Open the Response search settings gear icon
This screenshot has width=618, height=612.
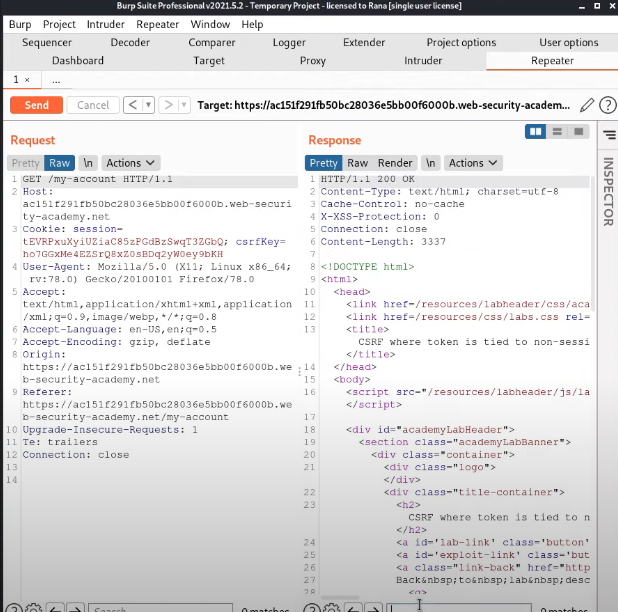[x=332, y=608]
